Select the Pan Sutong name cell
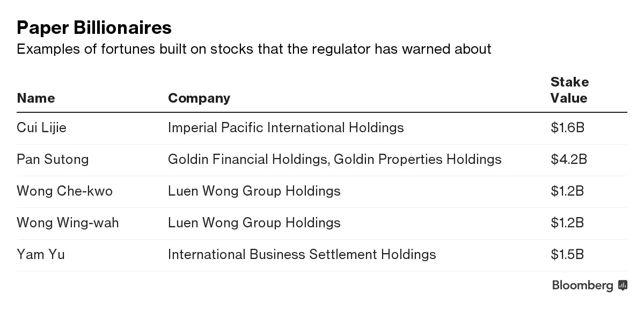Viewport: 644px width, 309px height. tap(53, 160)
